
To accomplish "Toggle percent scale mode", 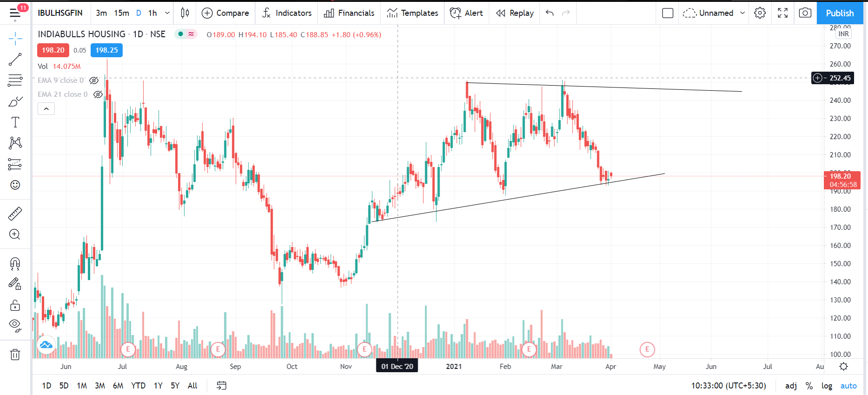I will click(x=809, y=386).
